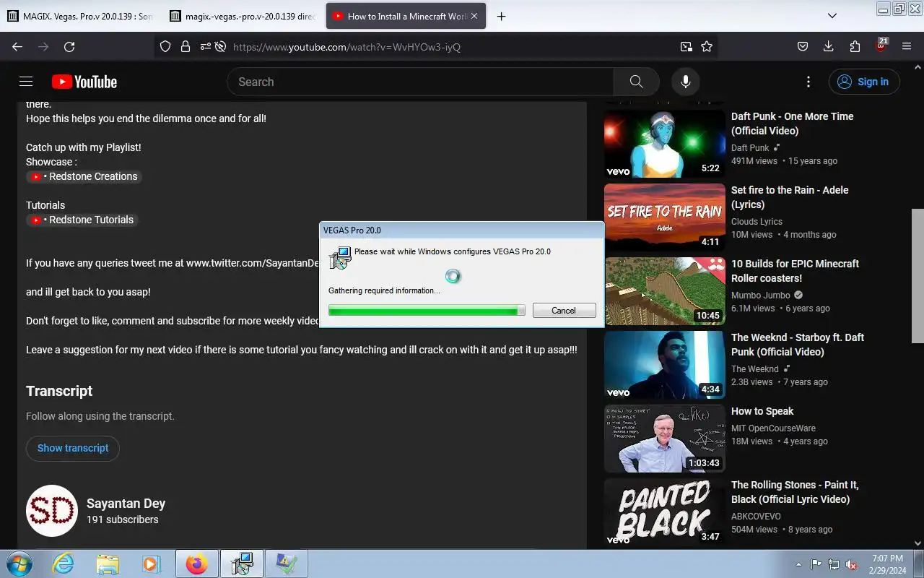Switch to the MAGIX. Vegas. Pro.v 20.0.139 tab
Image resolution: width=924 pixels, height=578 pixels.
pyautogui.click(x=79, y=16)
